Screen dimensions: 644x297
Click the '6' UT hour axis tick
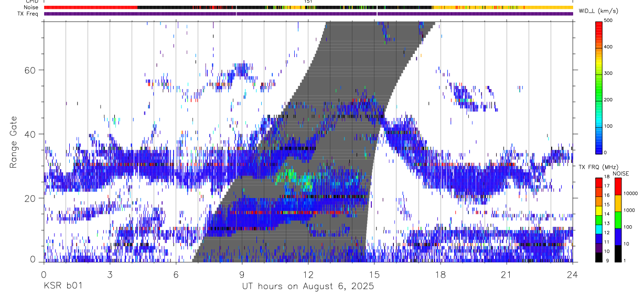176,274
